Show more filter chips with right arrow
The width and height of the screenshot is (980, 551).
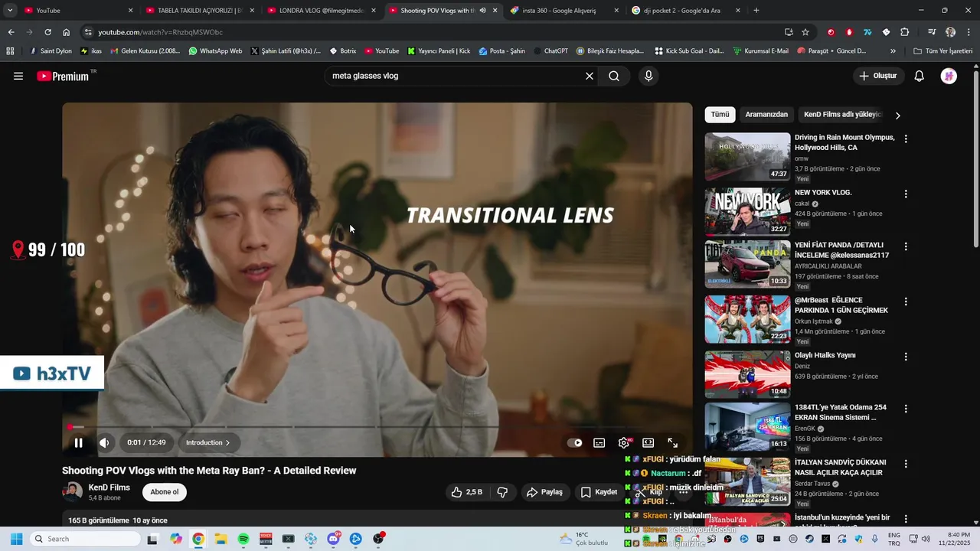click(x=898, y=116)
